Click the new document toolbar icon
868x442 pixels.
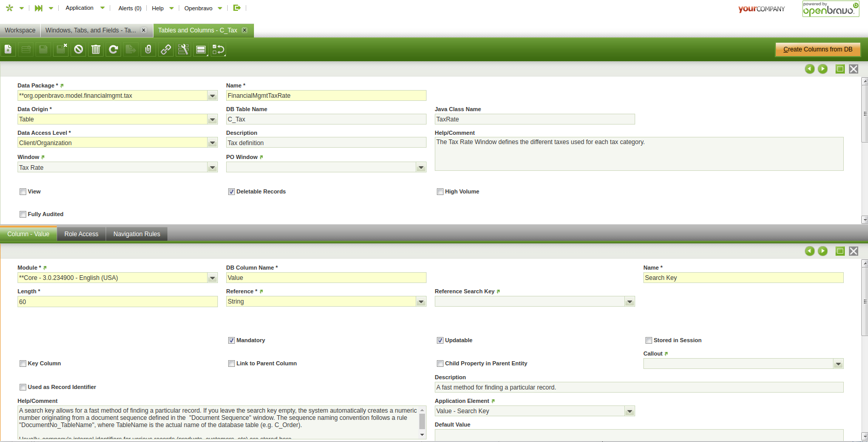pos(8,49)
